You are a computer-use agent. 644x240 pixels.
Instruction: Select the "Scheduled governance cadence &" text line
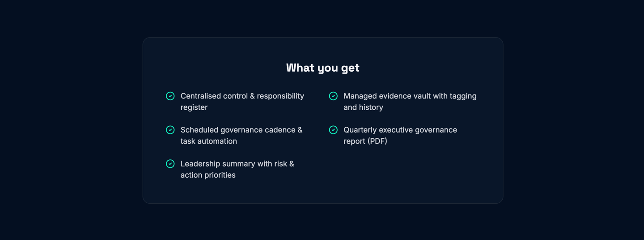coord(241,130)
